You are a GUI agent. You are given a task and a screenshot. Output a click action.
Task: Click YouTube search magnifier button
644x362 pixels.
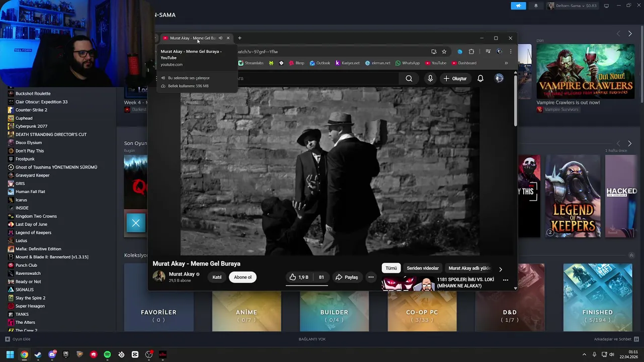click(x=409, y=78)
